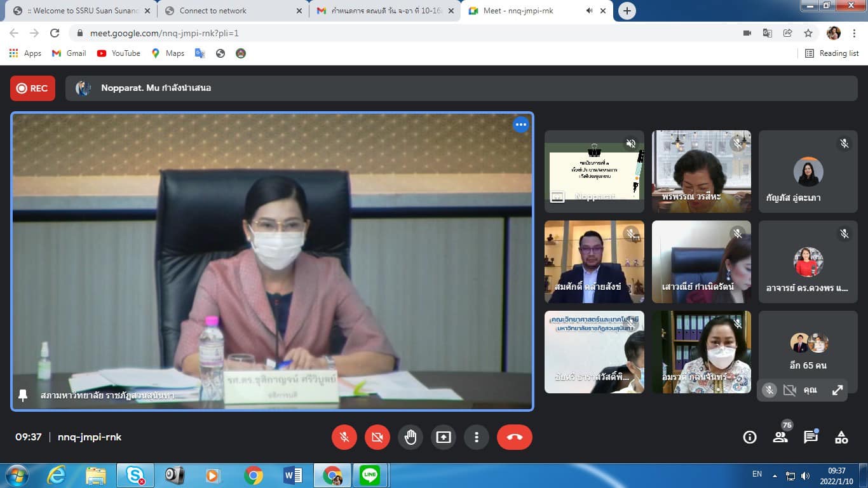Click the Present now screen share icon
The width and height of the screenshot is (868, 488).
point(443,437)
